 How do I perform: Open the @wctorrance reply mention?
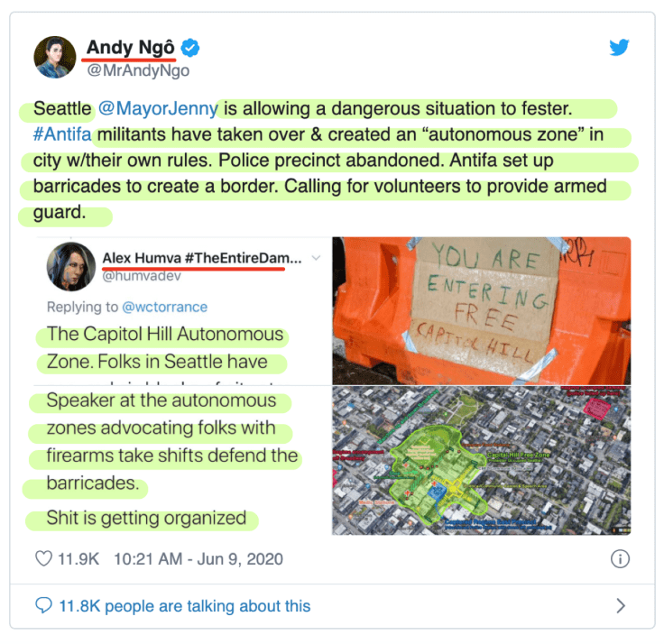coord(165,307)
